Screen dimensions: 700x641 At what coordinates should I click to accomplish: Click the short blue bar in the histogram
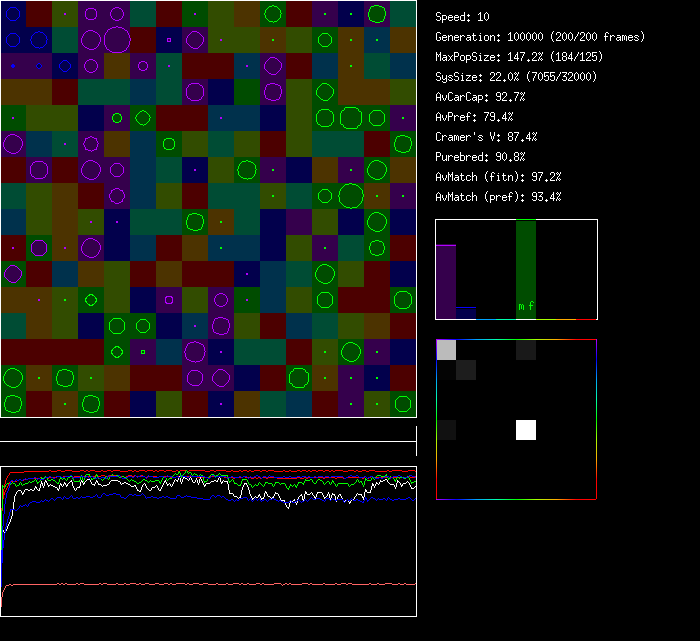tap(466, 313)
